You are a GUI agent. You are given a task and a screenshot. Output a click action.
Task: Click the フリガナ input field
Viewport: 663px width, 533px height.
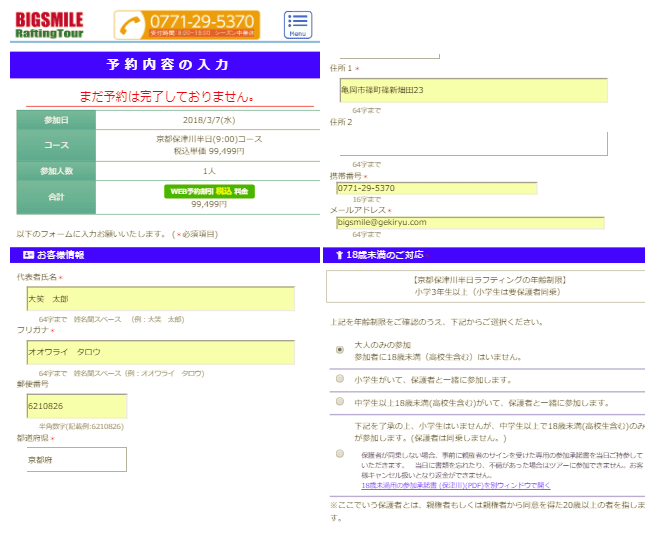tap(160, 352)
